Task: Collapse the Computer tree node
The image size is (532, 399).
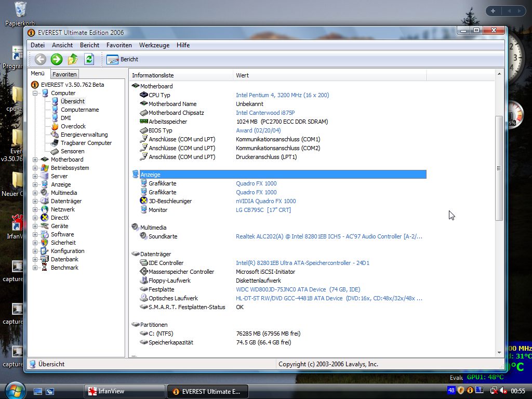Action: pyautogui.click(x=35, y=93)
